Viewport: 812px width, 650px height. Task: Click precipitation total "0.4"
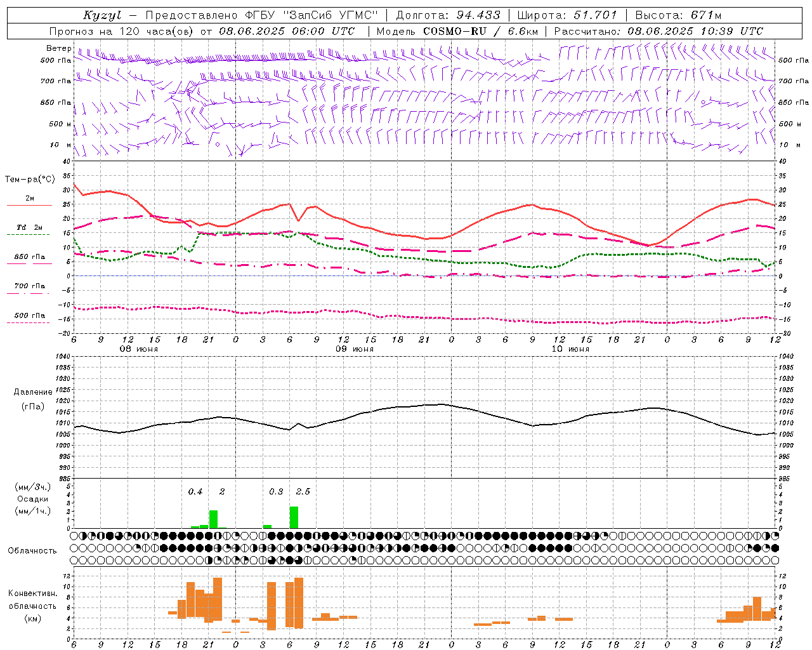click(195, 492)
